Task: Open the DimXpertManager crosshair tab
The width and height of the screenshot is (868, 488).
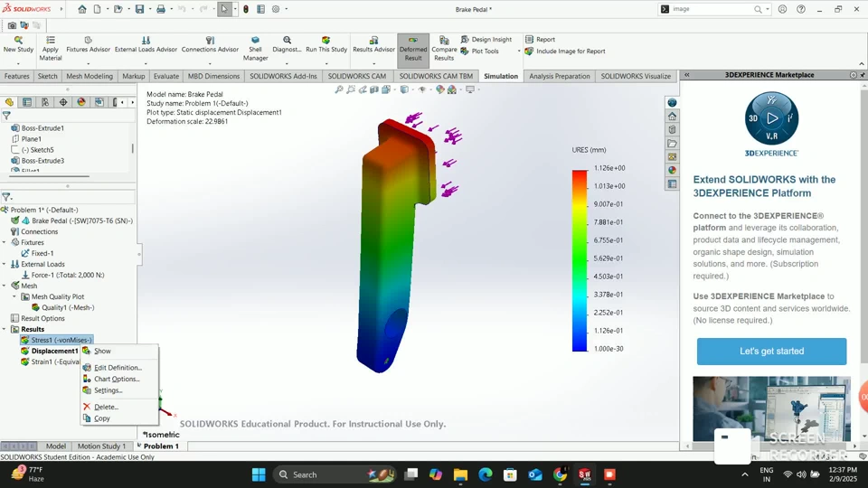Action: pos(63,102)
